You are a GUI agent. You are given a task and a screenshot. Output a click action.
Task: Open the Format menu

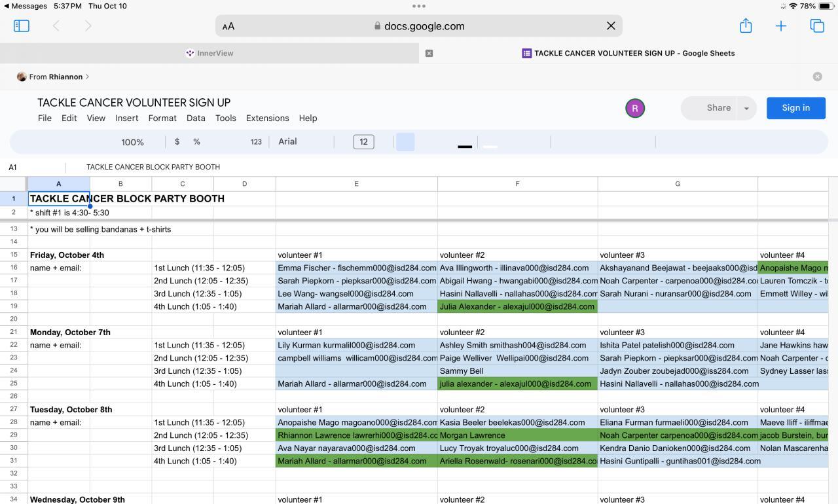[x=162, y=118]
